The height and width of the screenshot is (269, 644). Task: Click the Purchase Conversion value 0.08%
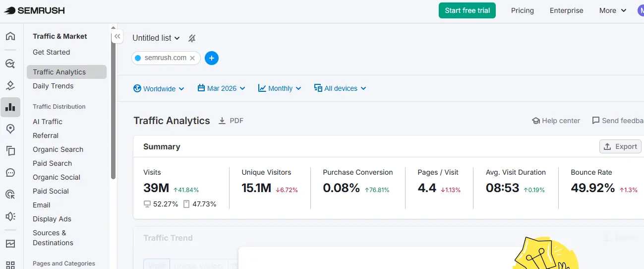(341, 188)
